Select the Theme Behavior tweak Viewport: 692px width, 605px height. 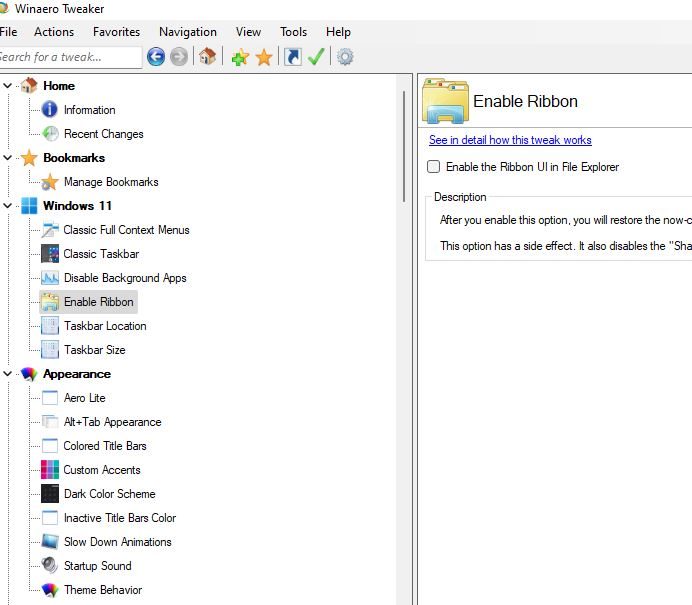(103, 590)
